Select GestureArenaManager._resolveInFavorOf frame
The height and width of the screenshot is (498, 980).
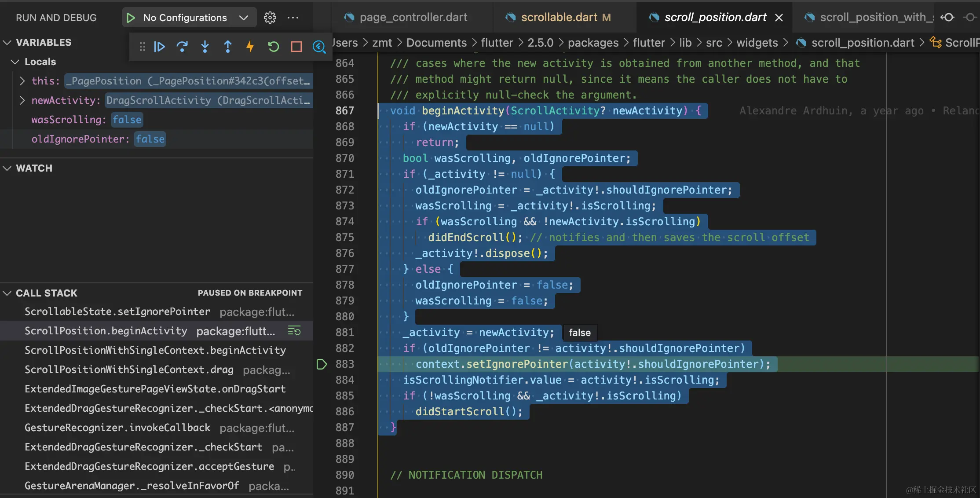click(157, 486)
